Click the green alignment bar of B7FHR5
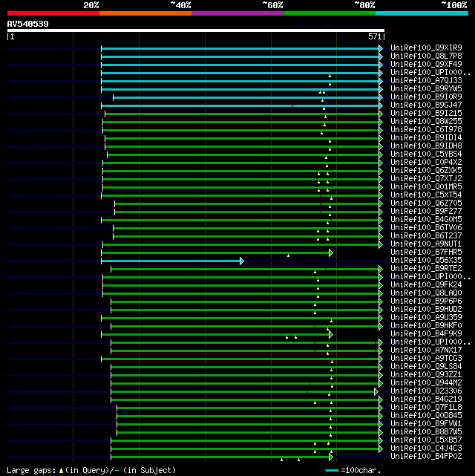475x476 pixels. (215, 253)
